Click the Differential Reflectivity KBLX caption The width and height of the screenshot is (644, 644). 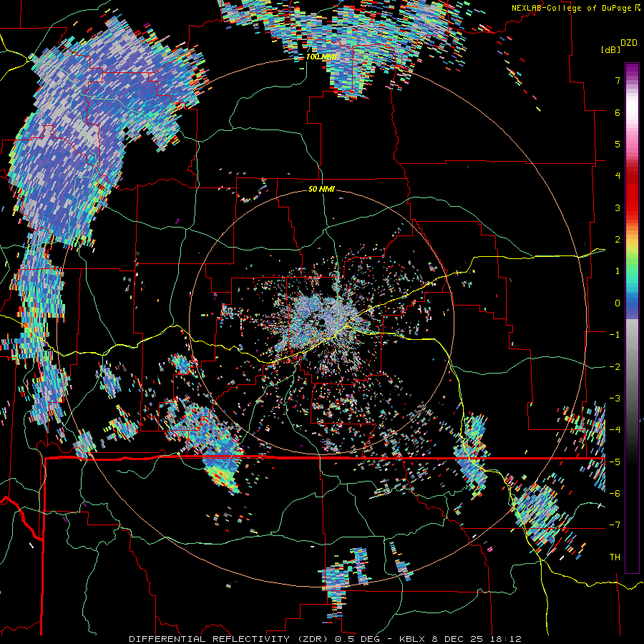tap(325, 639)
